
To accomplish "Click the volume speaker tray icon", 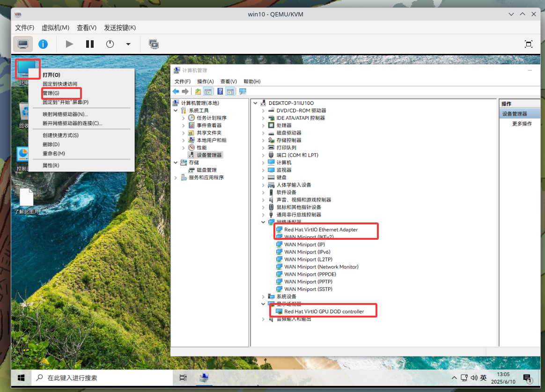I will 474,378.
